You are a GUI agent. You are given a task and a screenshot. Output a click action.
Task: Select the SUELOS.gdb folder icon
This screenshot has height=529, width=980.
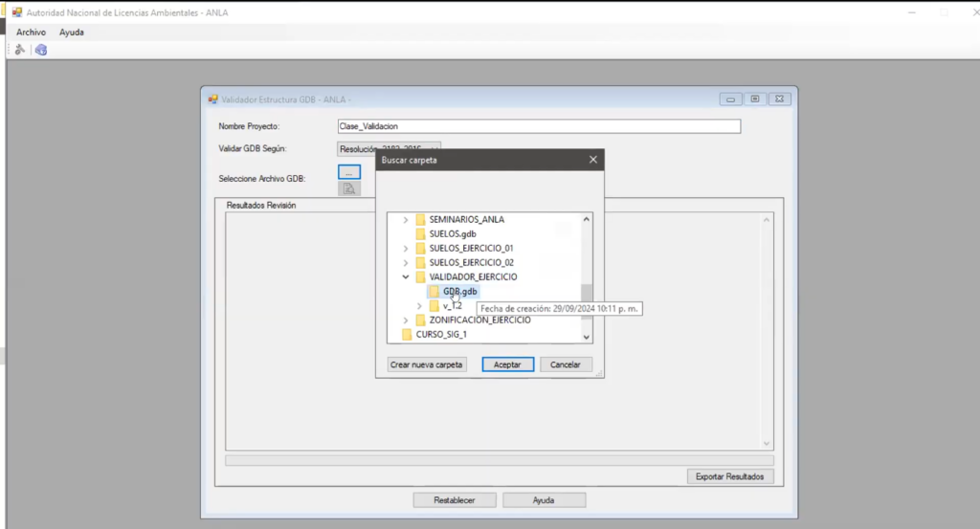point(420,233)
